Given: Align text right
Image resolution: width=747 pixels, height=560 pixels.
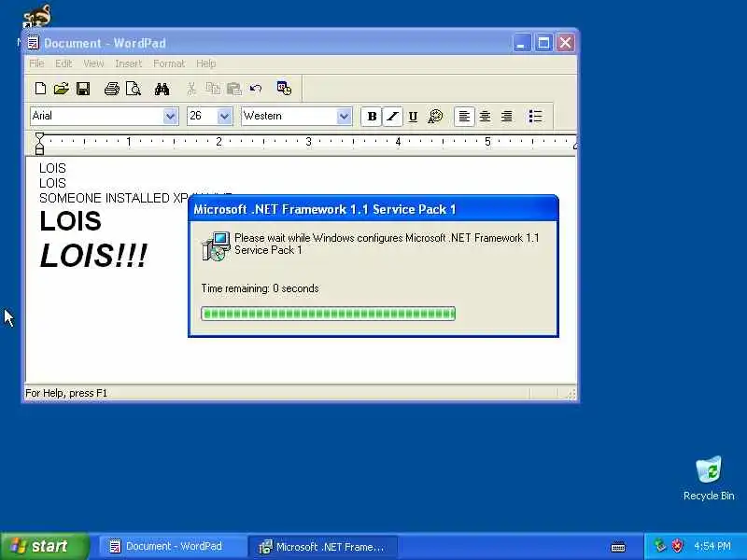Looking at the screenshot, I should click(x=506, y=116).
